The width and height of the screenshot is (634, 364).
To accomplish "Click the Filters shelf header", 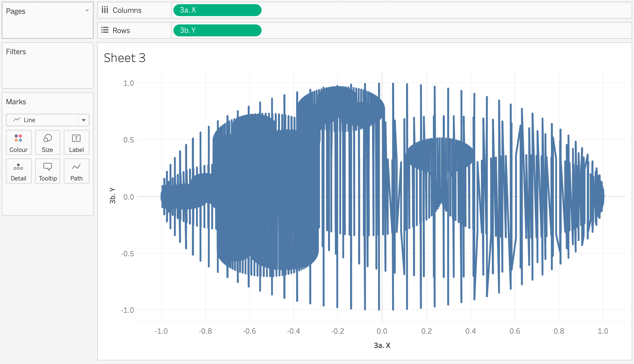I will pos(16,52).
